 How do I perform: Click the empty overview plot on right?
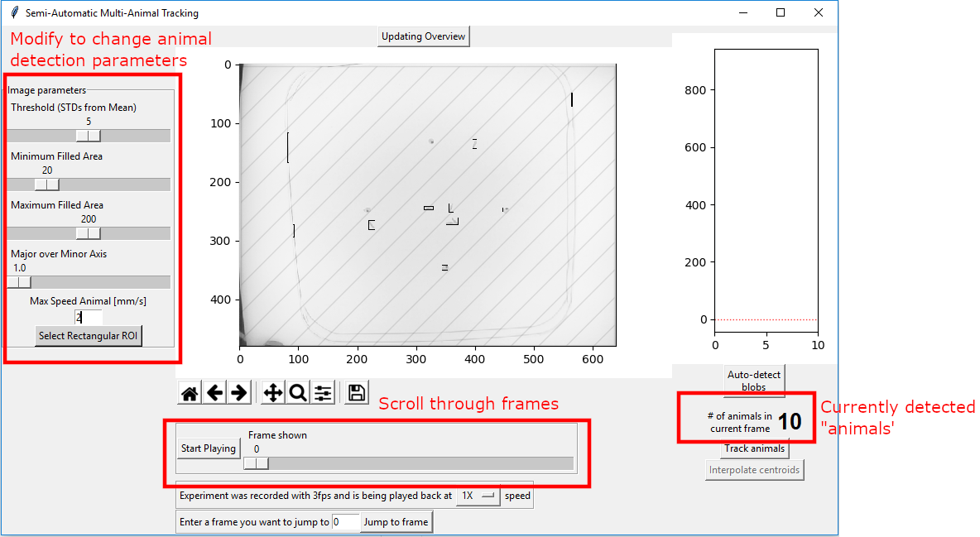tap(766, 190)
